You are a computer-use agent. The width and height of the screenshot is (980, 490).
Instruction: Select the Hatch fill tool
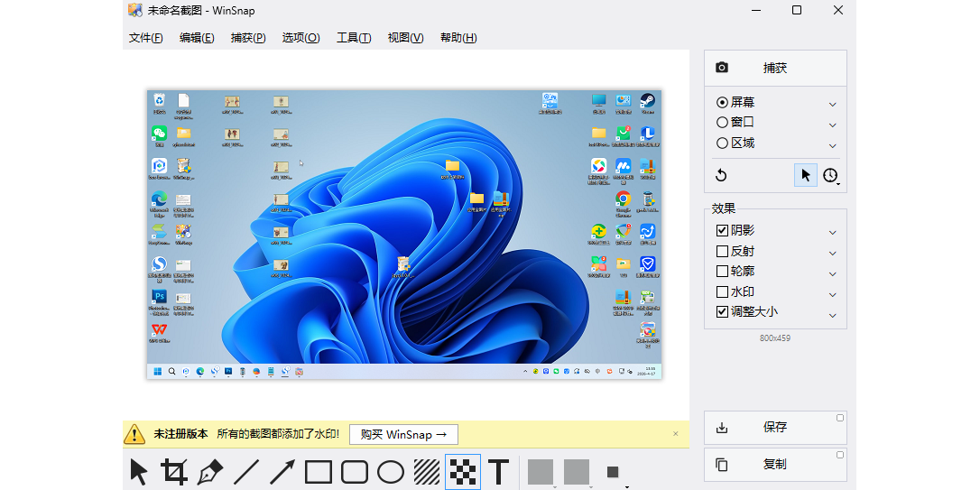426,472
